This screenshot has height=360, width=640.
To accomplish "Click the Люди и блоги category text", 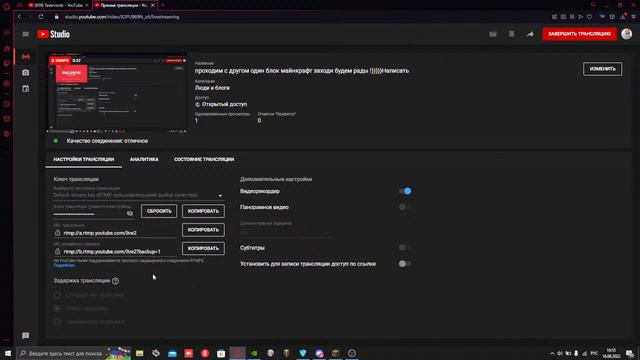I will pos(212,88).
